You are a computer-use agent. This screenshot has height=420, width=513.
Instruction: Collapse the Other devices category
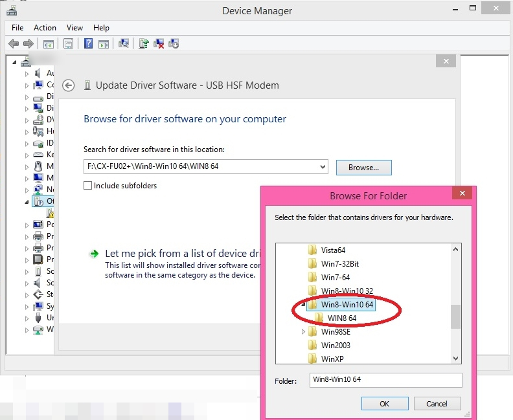click(x=27, y=203)
